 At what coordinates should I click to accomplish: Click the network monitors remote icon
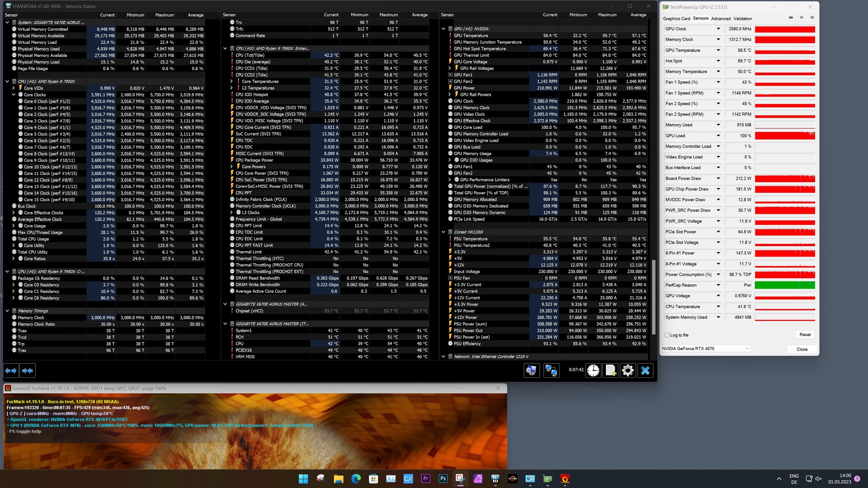[x=551, y=371]
